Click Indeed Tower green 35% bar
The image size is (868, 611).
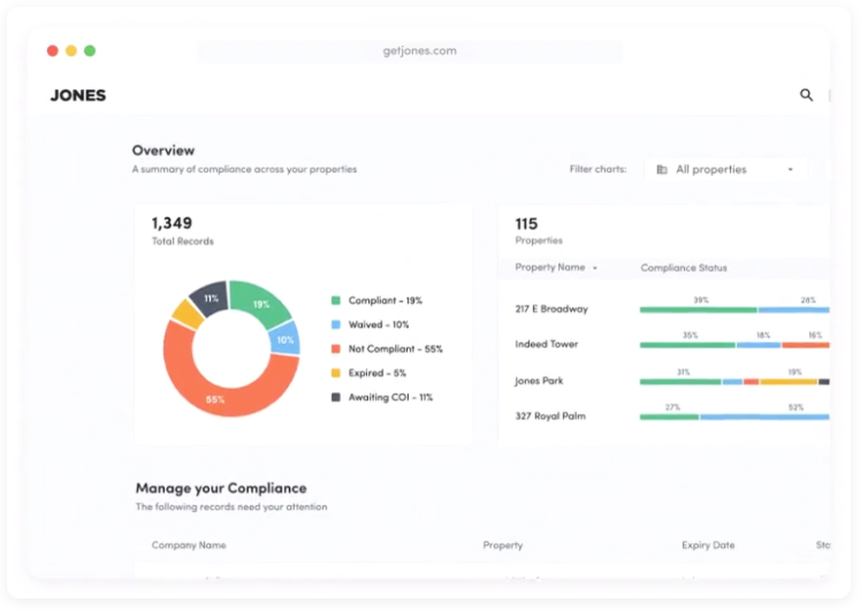(x=687, y=345)
